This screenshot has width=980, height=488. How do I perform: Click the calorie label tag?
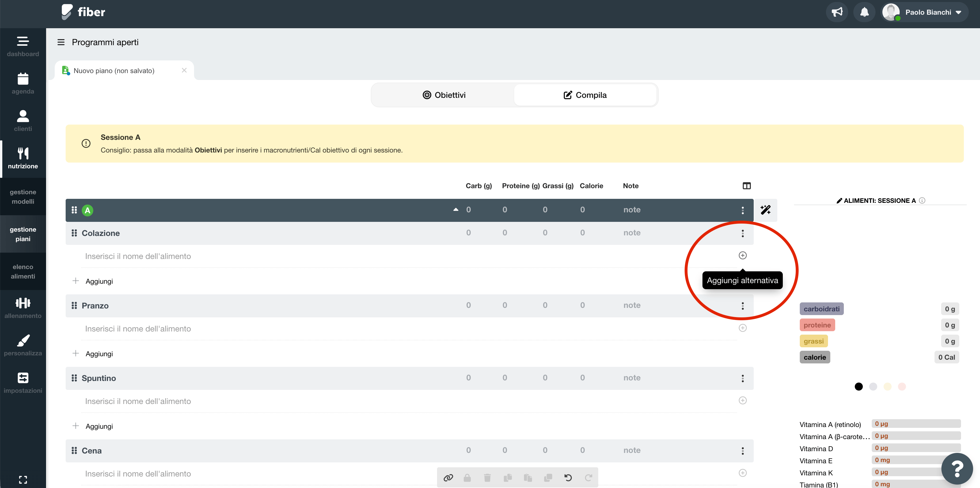[814, 357]
